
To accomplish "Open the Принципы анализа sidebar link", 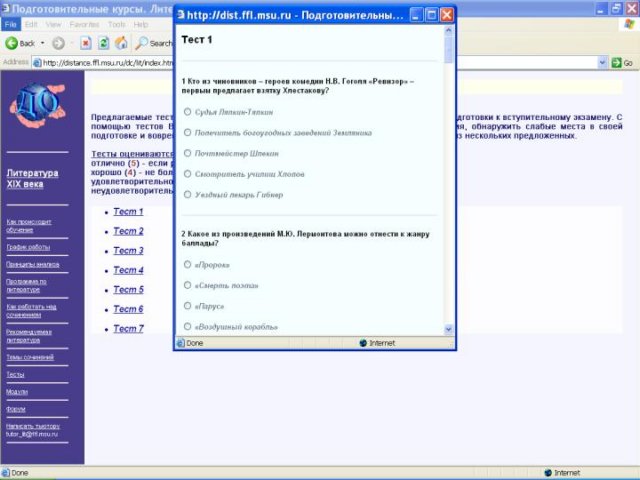I will [33, 264].
